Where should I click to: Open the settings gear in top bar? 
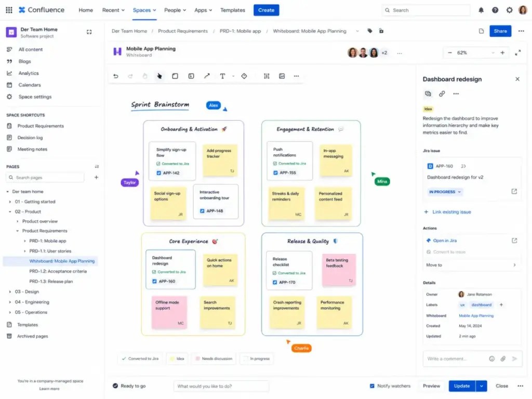[509, 10]
